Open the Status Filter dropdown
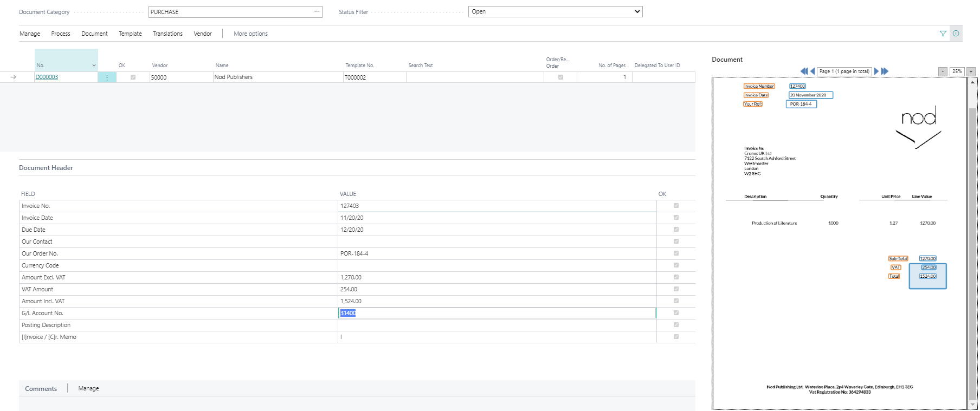The image size is (980, 411). (x=555, y=11)
